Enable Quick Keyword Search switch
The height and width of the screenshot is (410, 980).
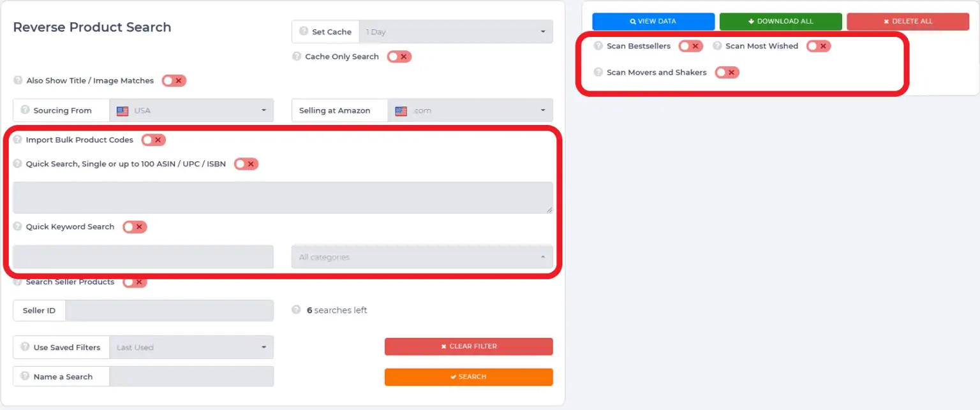(135, 227)
